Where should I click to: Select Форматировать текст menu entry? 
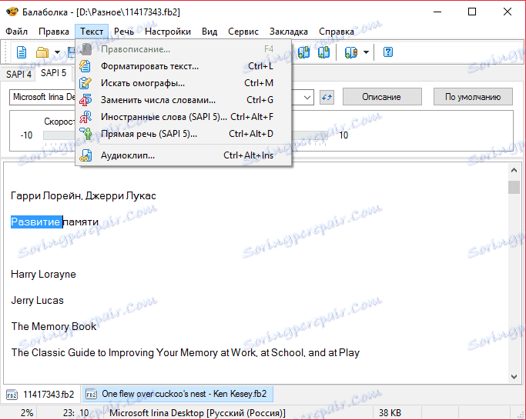click(x=183, y=66)
